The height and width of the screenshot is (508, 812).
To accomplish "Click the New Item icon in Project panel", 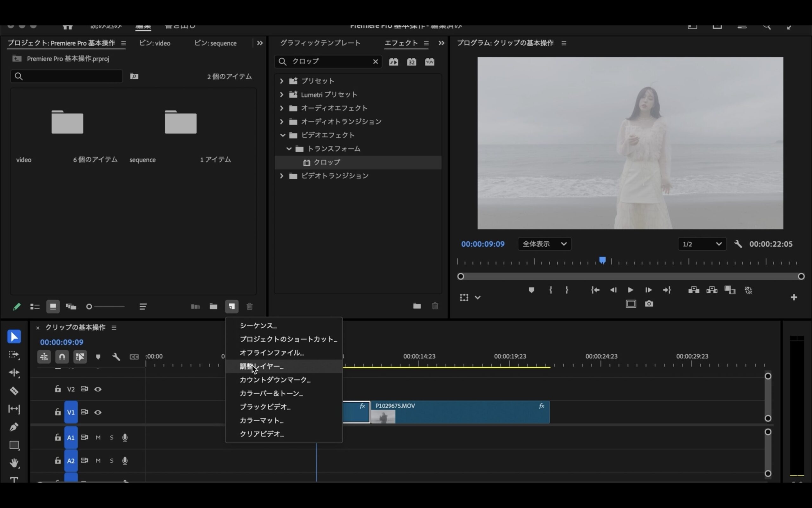I will pyautogui.click(x=232, y=306).
